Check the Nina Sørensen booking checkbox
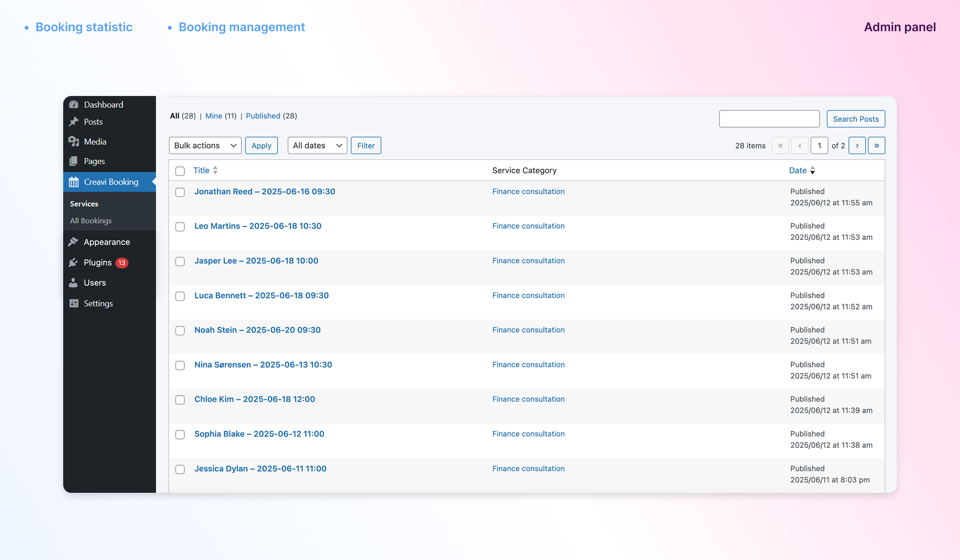The width and height of the screenshot is (960, 560). click(x=180, y=366)
